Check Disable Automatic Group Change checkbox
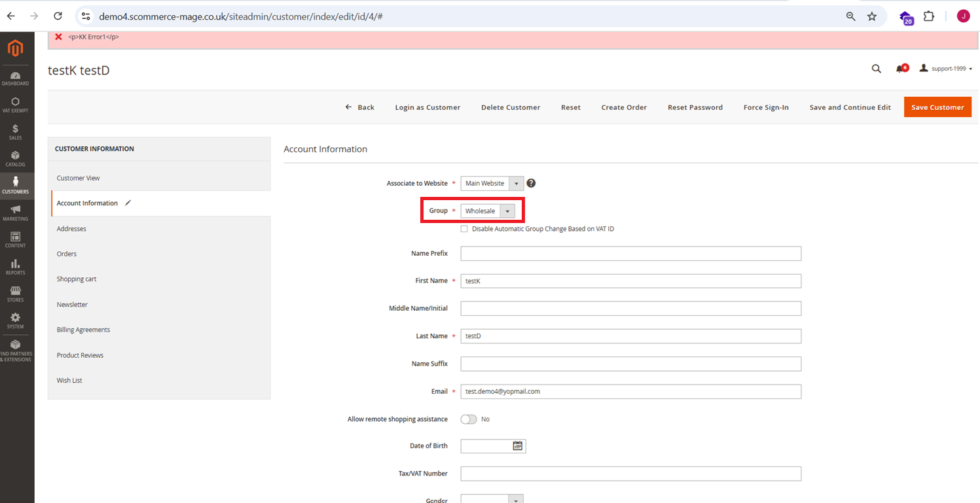 [464, 229]
